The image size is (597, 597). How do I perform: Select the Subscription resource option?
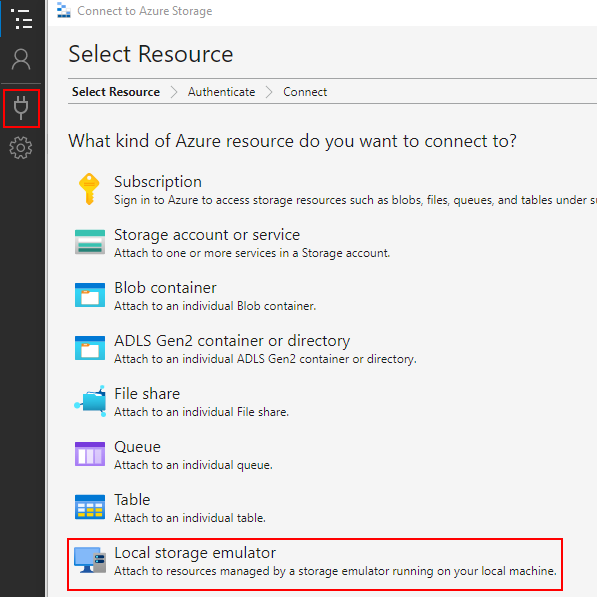click(x=336, y=189)
